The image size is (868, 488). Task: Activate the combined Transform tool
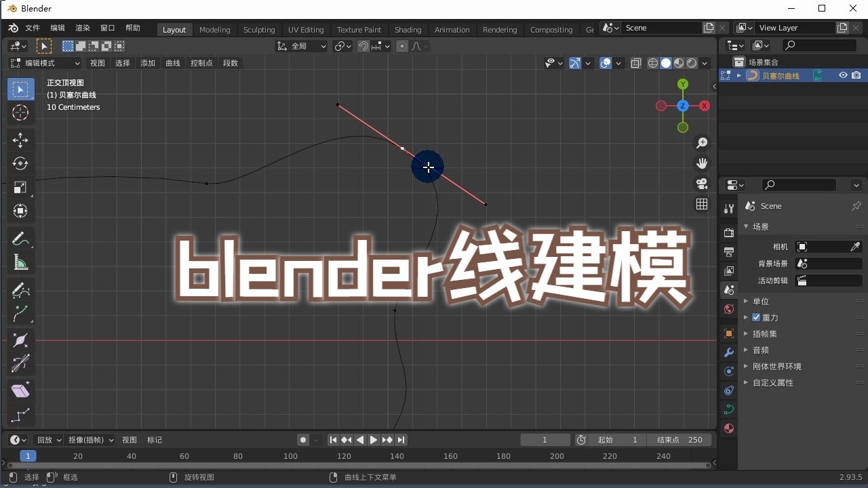tap(20, 211)
